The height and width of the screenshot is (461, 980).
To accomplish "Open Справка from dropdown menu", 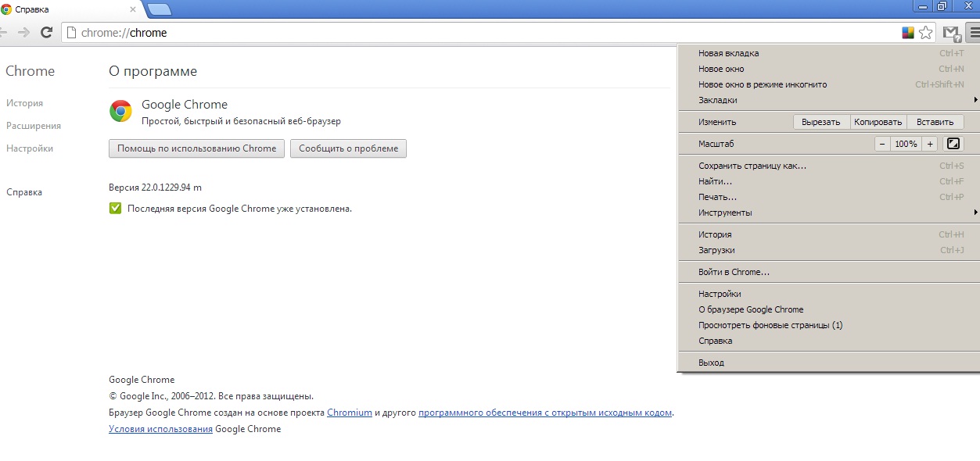I will tap(827, 341).
